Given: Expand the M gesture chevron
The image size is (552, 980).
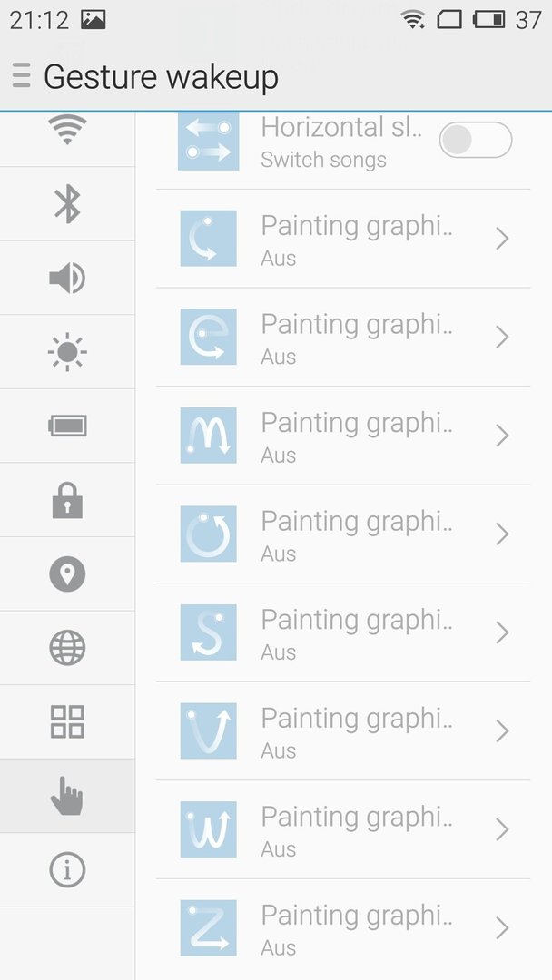Looking at the screenshot, I should (x=502, y=436).
